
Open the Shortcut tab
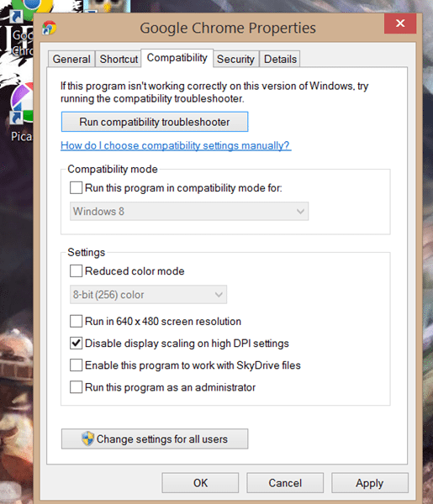tap(119, 59)
